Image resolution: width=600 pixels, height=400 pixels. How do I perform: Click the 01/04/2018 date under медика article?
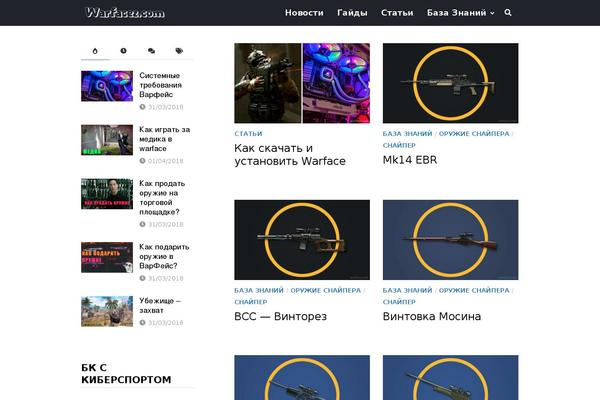(x=165, y=161)
